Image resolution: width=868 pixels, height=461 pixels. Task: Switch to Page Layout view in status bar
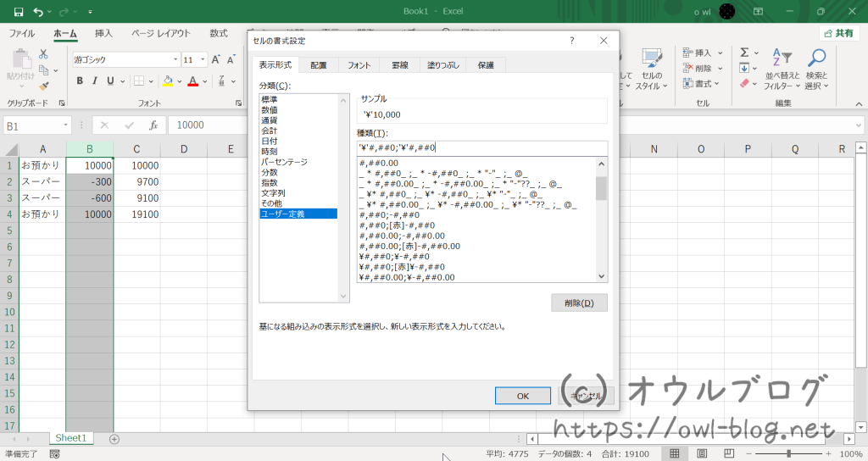(x=702, y=453)
